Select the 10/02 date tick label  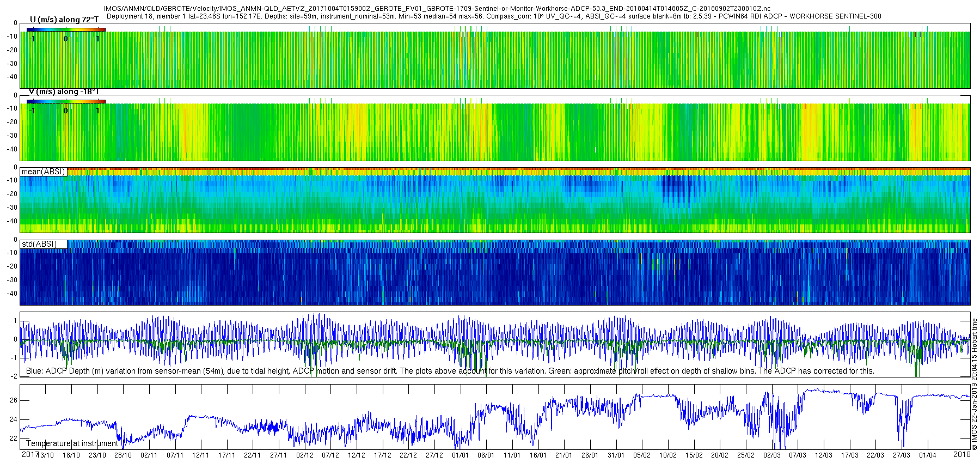click(668, 455)
